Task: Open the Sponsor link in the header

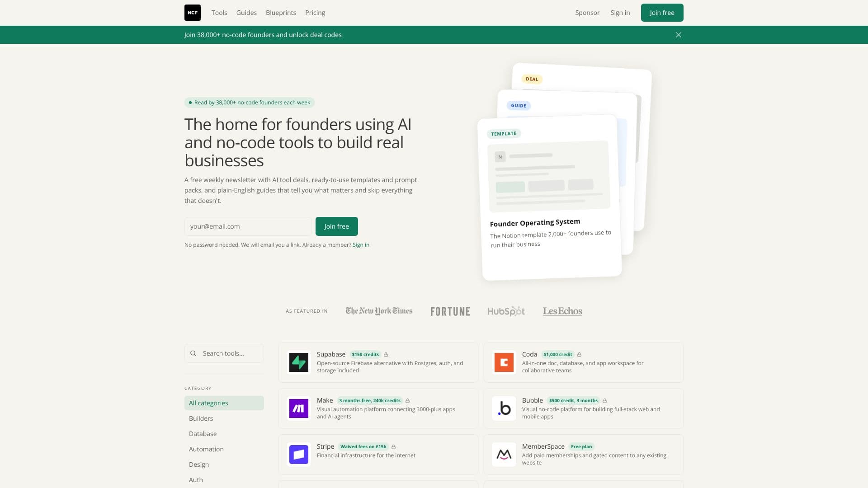Action: (587, 13)
